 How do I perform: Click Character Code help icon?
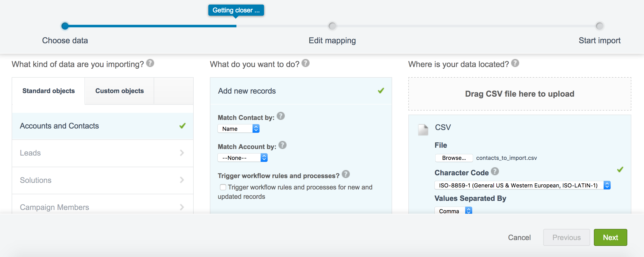click(x=495, y=171)
